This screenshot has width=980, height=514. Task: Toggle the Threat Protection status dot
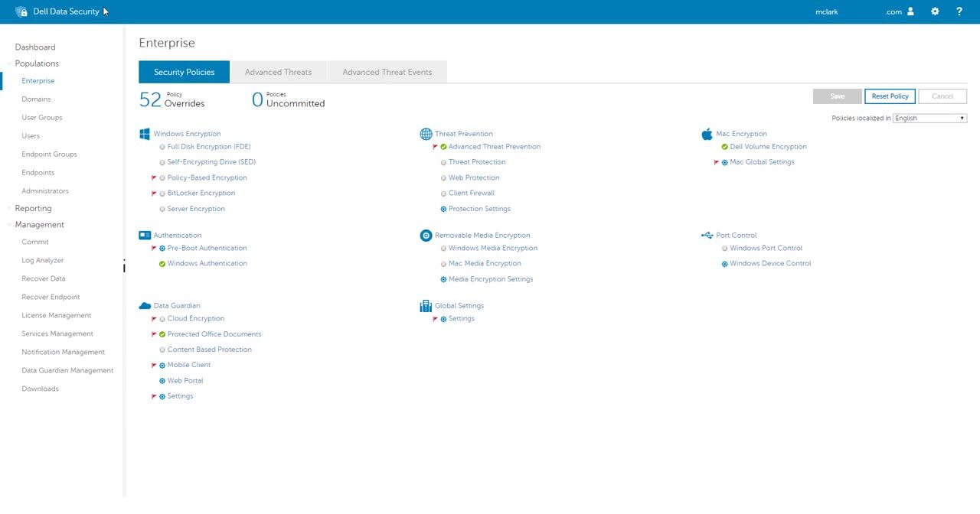pos(443,162)
